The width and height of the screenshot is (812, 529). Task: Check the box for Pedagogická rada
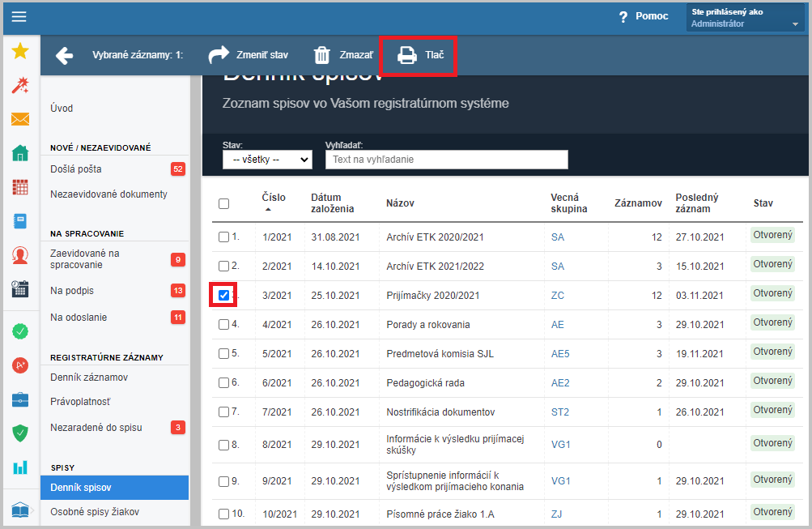pos(223,382)
